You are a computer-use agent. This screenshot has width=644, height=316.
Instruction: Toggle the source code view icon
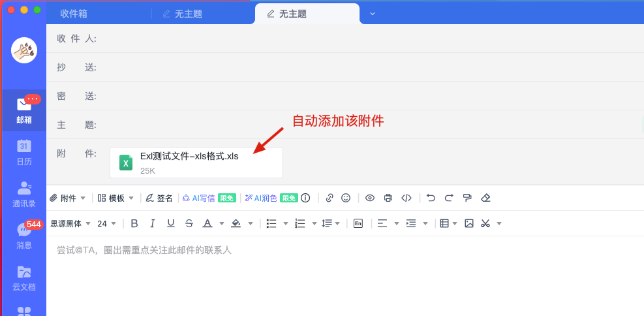pos(406,198)
